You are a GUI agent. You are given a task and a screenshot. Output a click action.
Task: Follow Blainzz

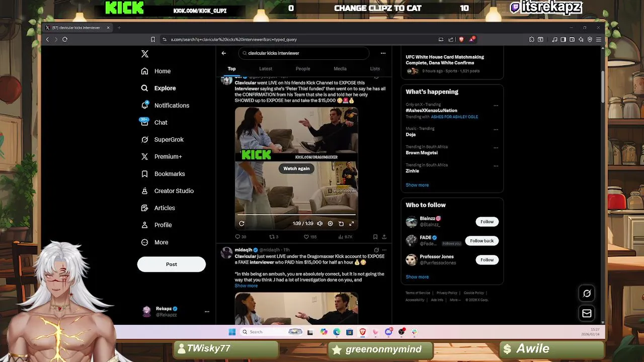(487, 221)
